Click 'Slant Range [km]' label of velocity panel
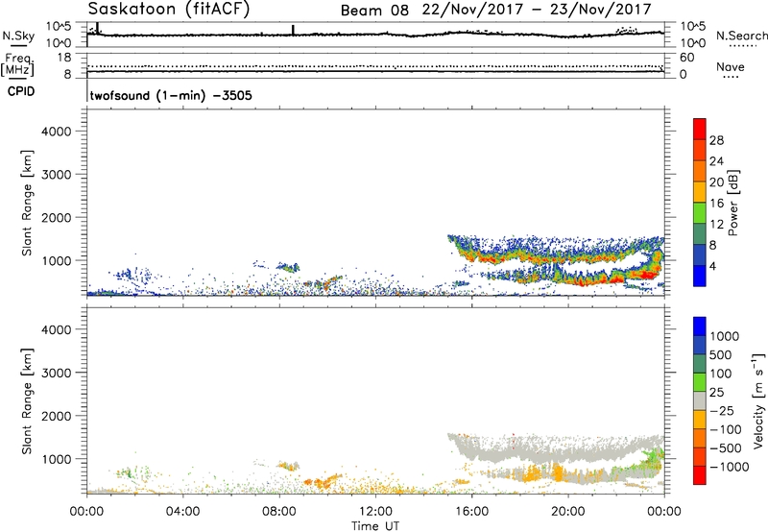 (x=27, y=401)
